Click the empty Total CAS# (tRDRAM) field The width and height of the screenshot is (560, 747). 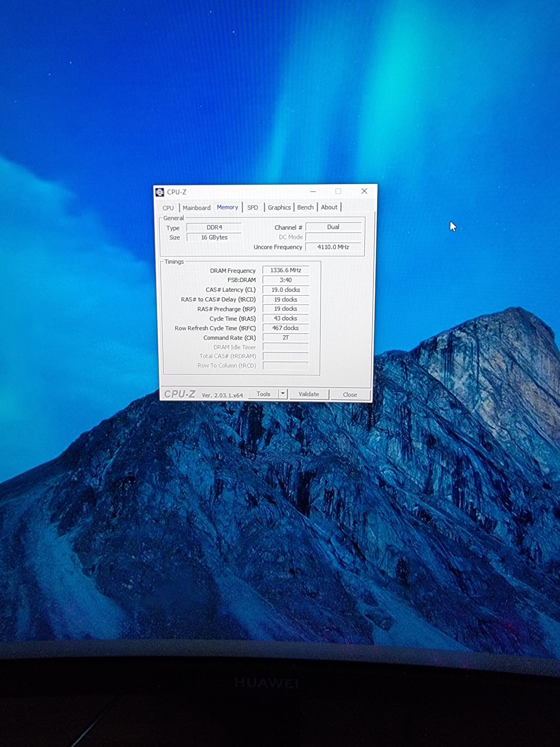pos(286,356)
